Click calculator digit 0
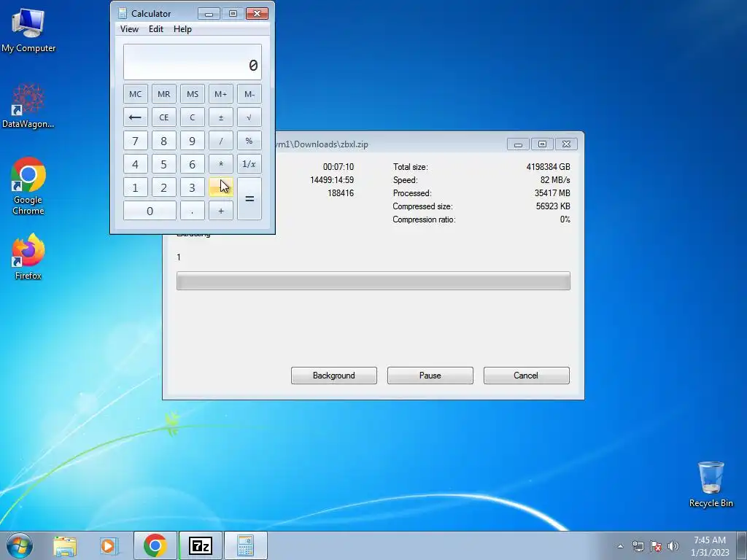The image size is (747, 560). pyautogui.click(x=150, y=211)
